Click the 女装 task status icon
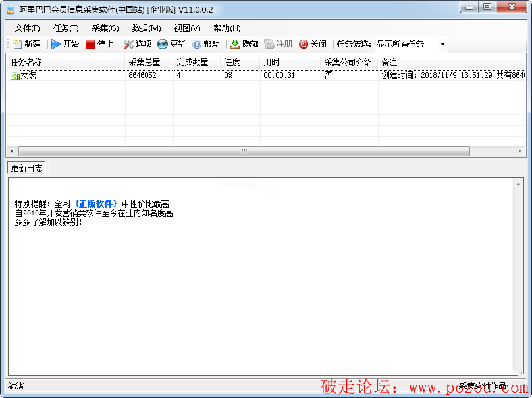Viewport: 532px width, 398px height. tap(15, 75)
